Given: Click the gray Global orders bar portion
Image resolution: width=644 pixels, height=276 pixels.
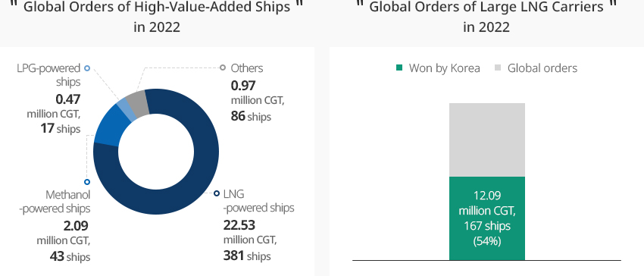Looking at the screenshot, I should click(487, 140).
